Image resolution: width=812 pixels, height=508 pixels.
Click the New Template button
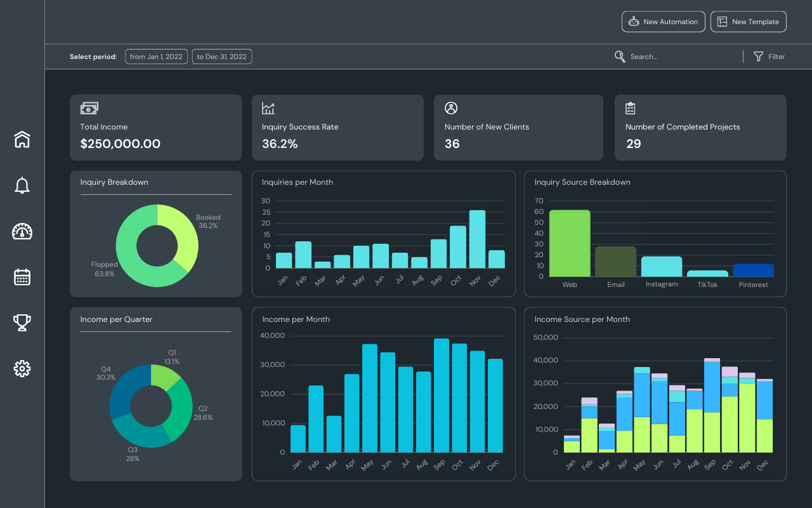pos(749,22)
